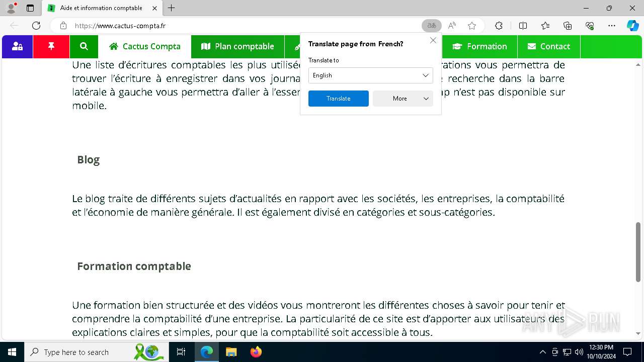Open the browser profile icon
This screenshot has height=362, width=644.
coord(11,8)
